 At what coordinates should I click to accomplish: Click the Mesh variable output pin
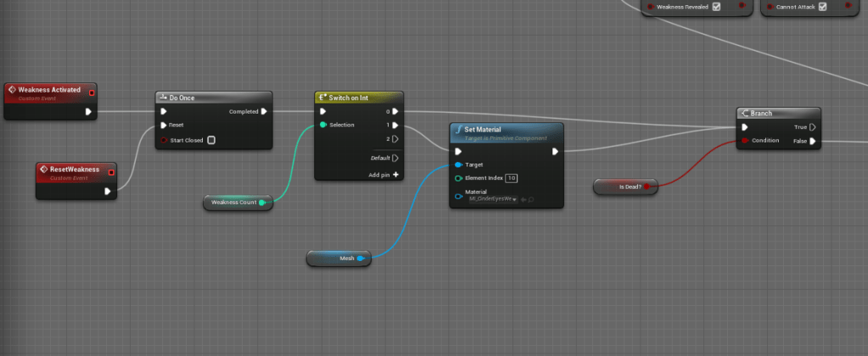[x=361, y=258]
